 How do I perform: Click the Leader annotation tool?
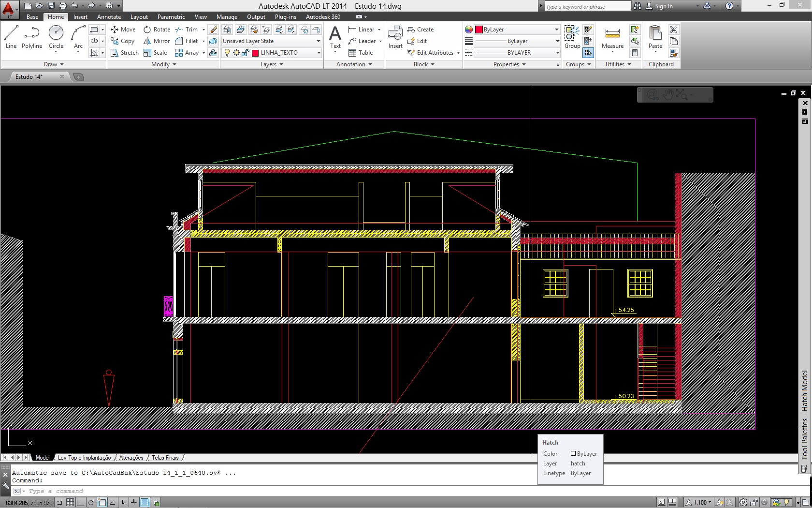click(x=362, y=41)
